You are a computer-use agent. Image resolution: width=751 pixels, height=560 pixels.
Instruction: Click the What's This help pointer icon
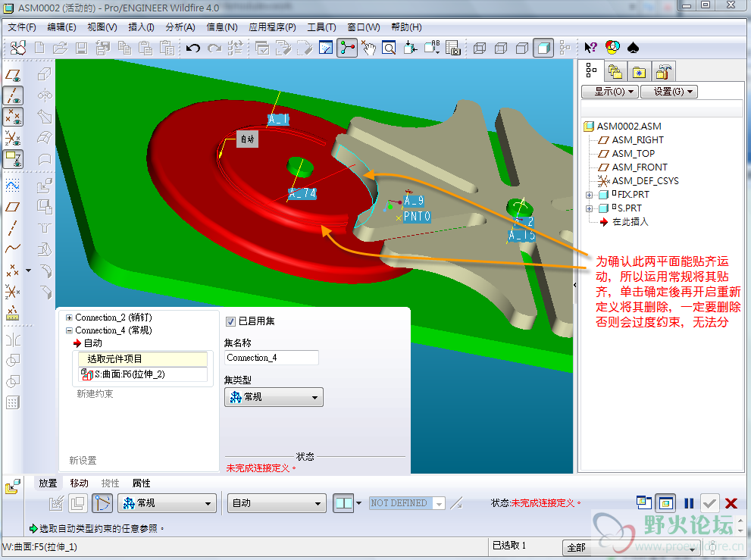pyautogui.click(x=590, y=48)
